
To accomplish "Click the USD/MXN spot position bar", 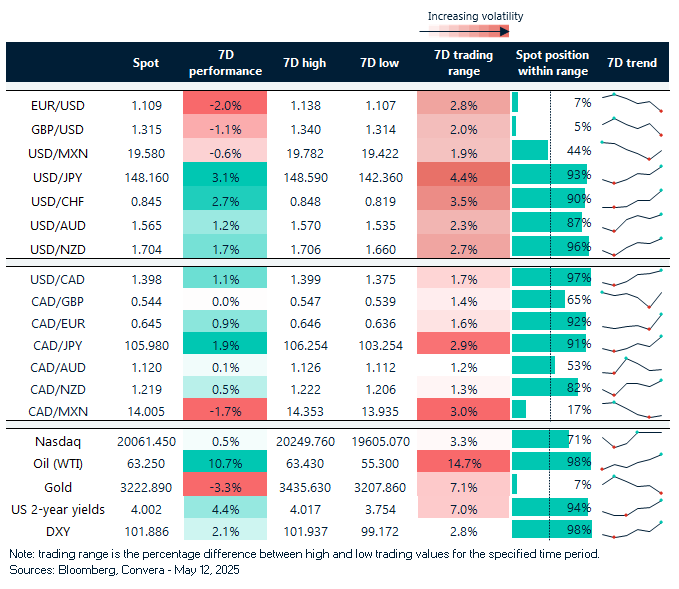I will [x=530, y=151].
